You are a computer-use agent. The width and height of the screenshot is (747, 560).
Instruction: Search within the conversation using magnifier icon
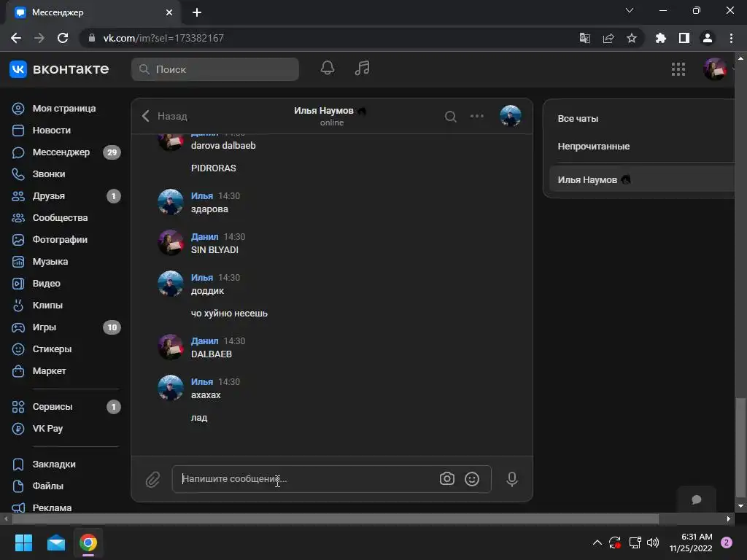click(x=451, y=116)
